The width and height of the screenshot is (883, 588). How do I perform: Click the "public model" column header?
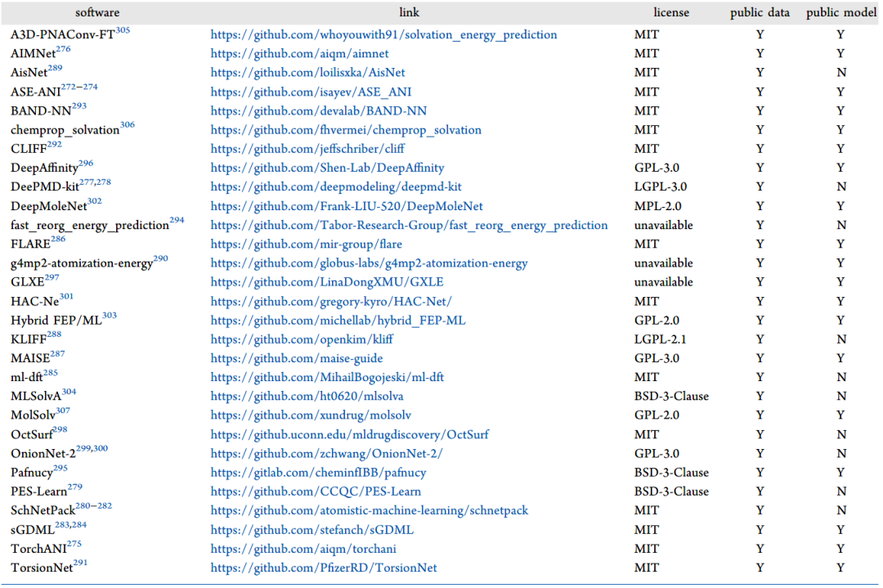point(841,12)
